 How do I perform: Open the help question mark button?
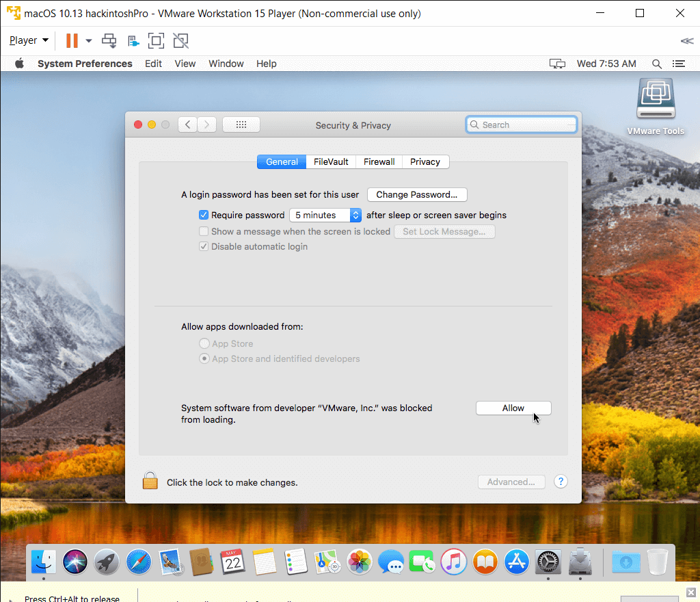[x=561, y=482]
